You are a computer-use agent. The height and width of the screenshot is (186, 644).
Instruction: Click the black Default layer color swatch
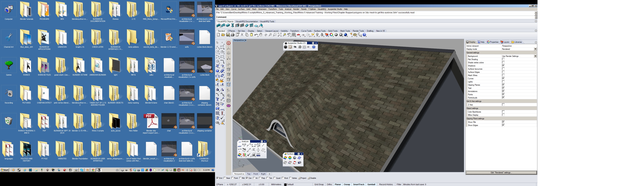click(x=285, y=184)
